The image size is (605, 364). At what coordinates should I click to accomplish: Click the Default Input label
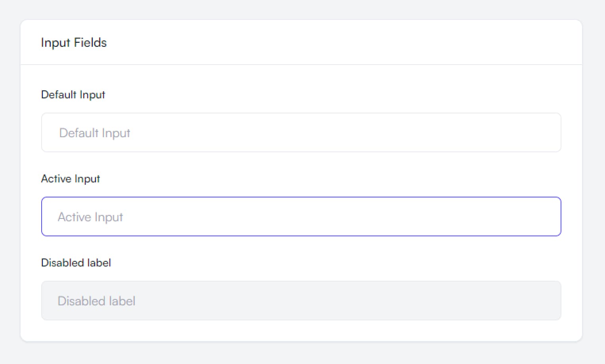(73, 94)
